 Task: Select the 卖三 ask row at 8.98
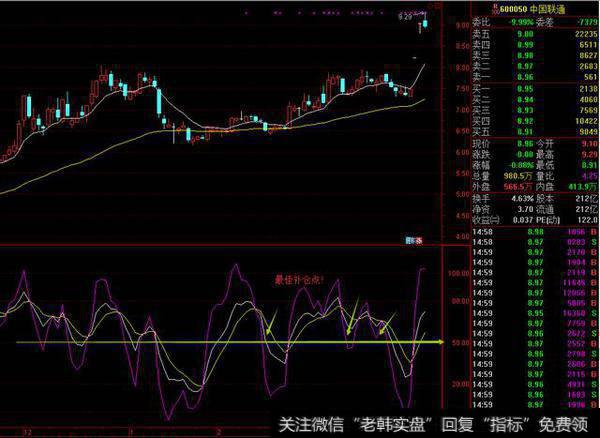[x=535, y=55]
